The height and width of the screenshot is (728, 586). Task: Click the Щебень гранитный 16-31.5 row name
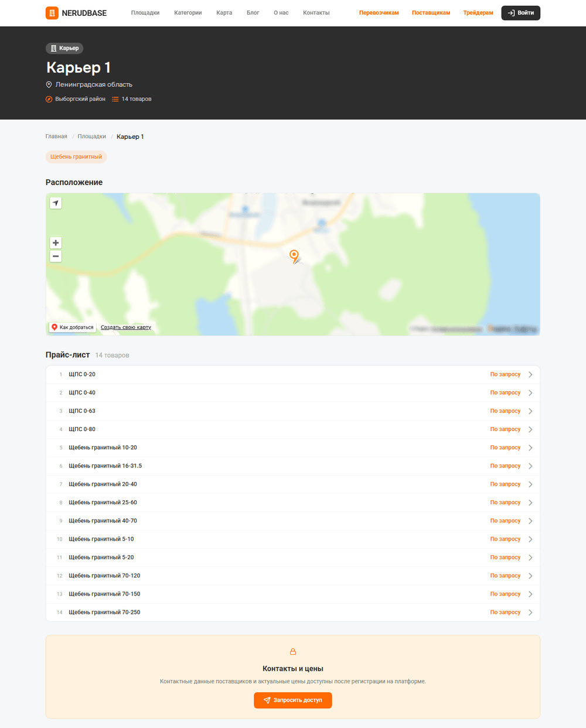coord(105,466)
